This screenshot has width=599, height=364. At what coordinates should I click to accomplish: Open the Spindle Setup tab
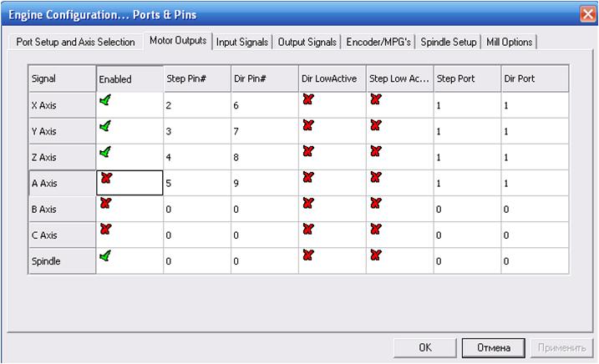(449, 42)
